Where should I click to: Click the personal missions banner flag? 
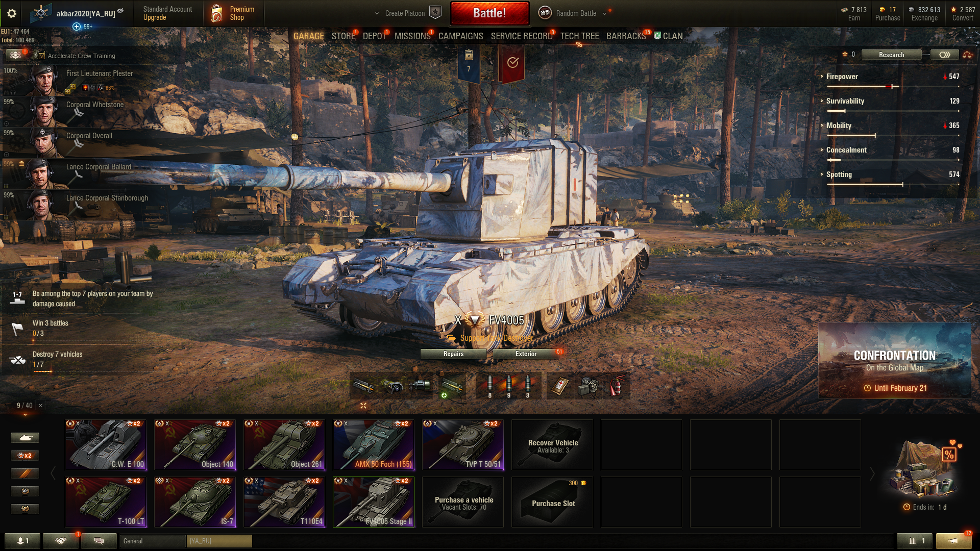512,64
